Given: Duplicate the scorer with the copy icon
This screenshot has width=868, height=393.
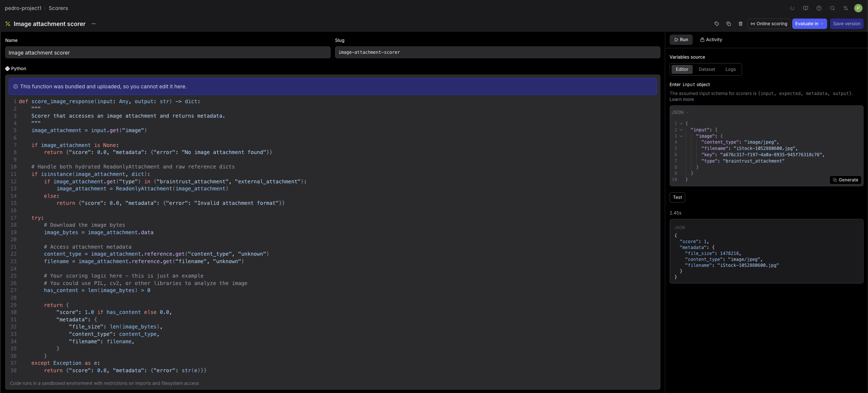Looking at the screenshot, I should (x=728, y=24).
